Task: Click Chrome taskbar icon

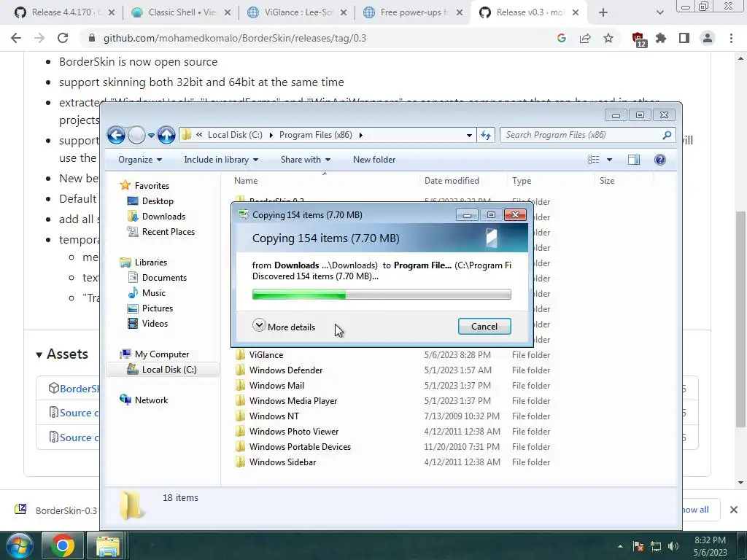Action: tap(63, 545)
